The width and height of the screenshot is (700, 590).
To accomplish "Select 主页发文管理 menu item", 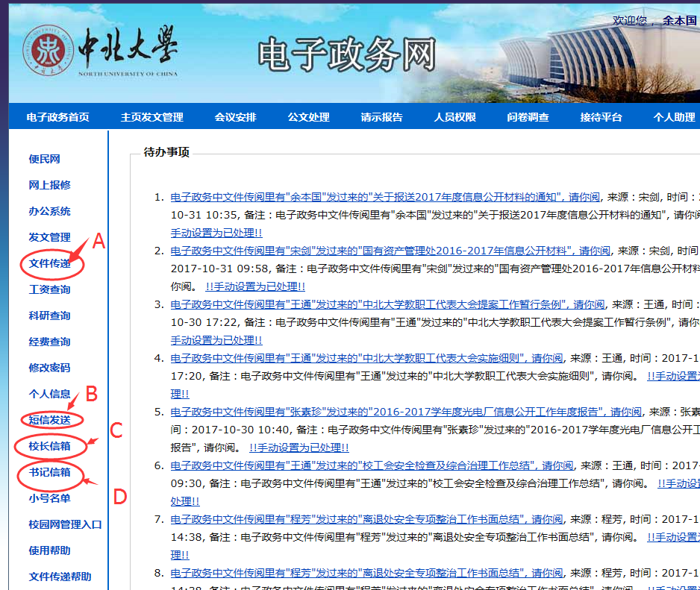I will pos(151,117).
